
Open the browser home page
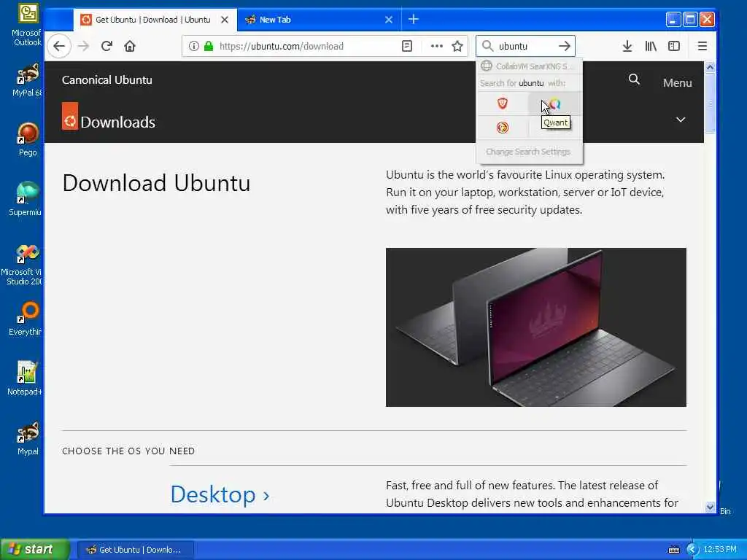pos(130,46)
